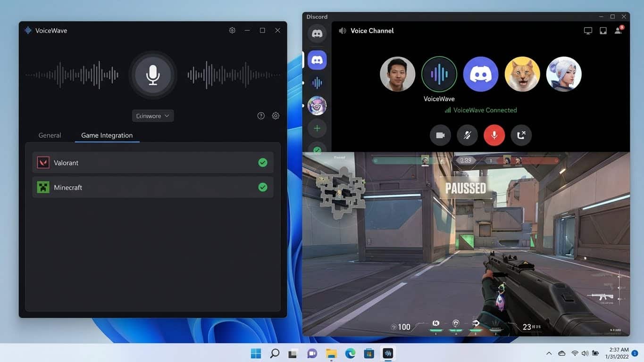The width and height of the screenshot is (644, 362).
Task: Open the notification badge in the taskbar
Action: [635, 353]
